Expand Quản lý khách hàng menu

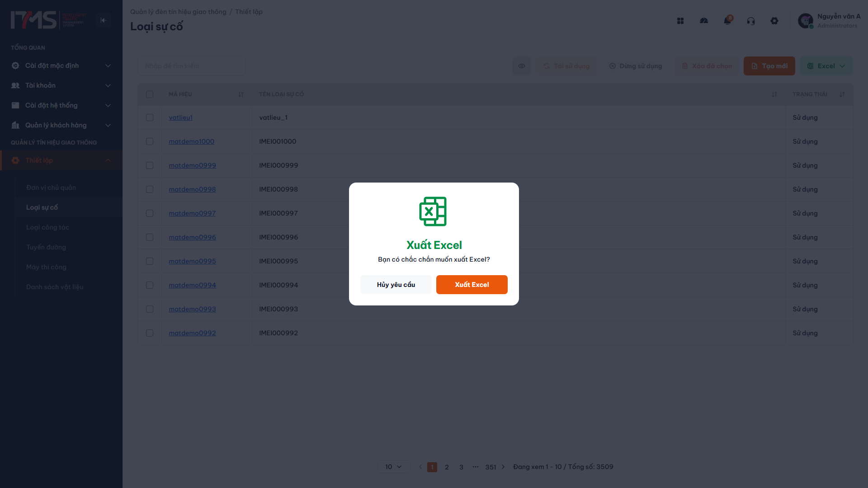[61, 125]
